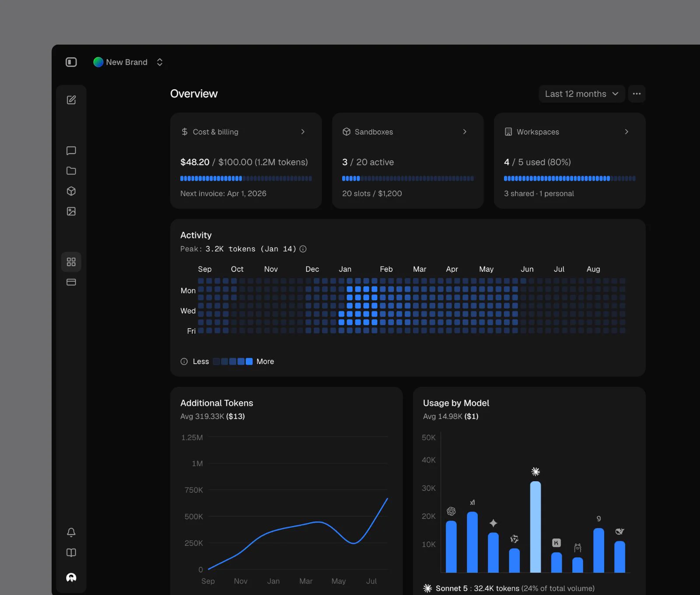Click the sandboxes active progress bar
700x595 pixels.
408,178
